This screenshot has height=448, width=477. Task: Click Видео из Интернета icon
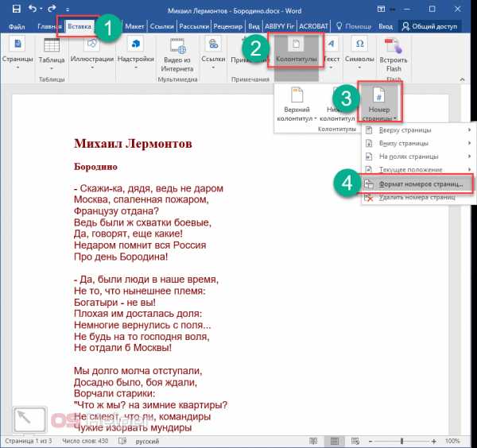coord(177,55)
